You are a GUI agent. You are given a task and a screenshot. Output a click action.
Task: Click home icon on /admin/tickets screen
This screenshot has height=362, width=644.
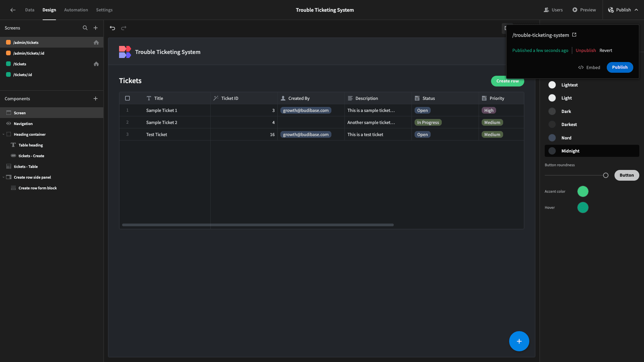(96, 43)
